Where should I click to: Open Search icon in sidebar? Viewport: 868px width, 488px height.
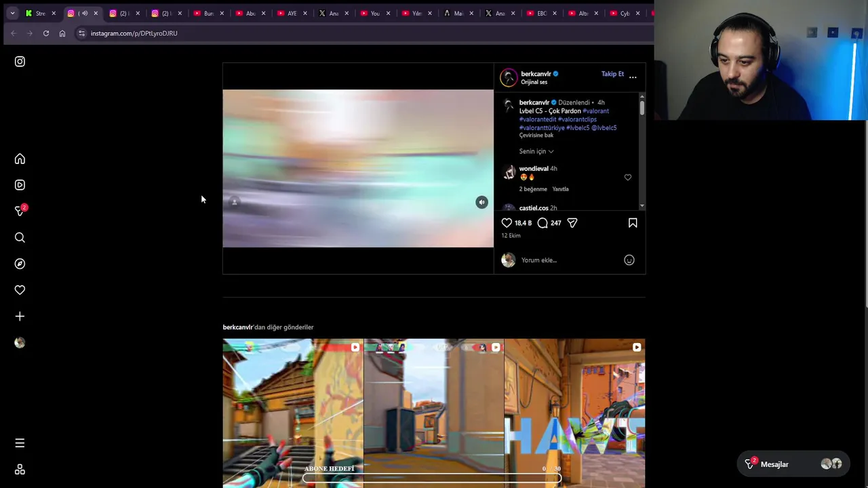coord(20,237)
